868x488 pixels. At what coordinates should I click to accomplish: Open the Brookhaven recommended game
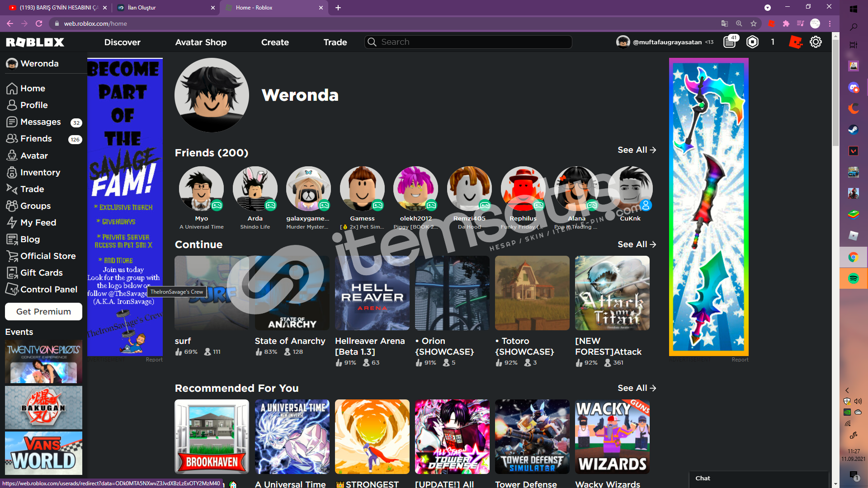[x=212, y=436]
